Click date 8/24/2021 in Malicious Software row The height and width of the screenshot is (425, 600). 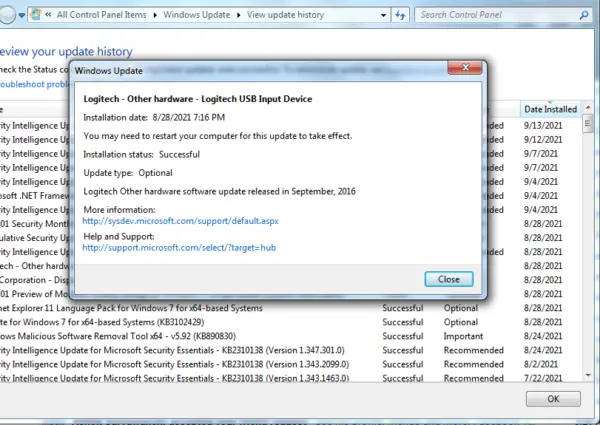[543, 336]
